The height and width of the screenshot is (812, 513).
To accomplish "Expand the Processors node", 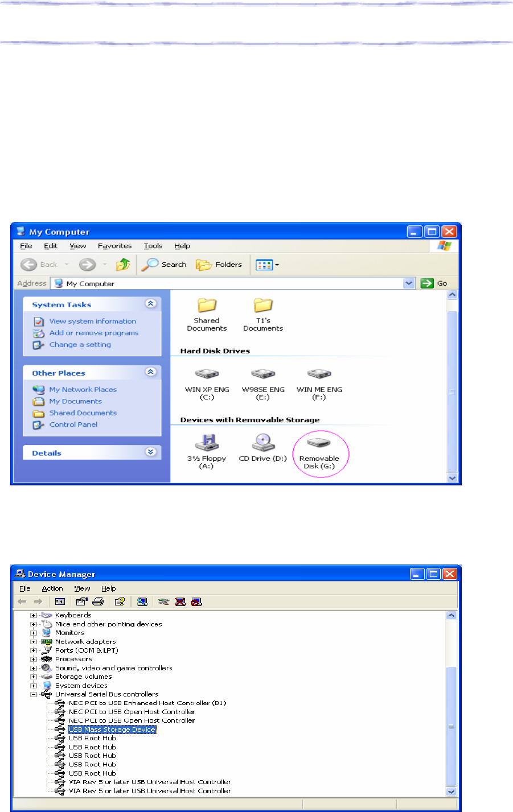I will [x=34, y=659].
